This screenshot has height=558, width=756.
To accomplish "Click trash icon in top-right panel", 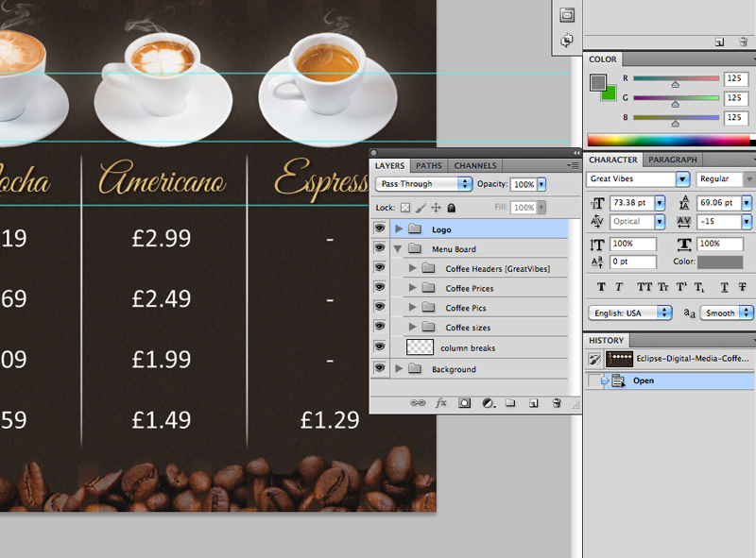I will [x=744, y=42].
